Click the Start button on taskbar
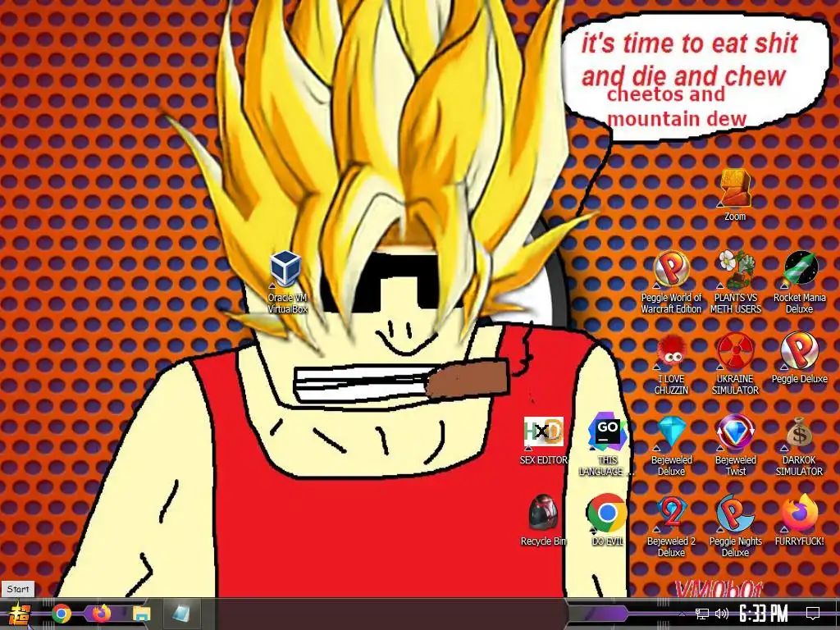840x630 pixels. (20, 614)
